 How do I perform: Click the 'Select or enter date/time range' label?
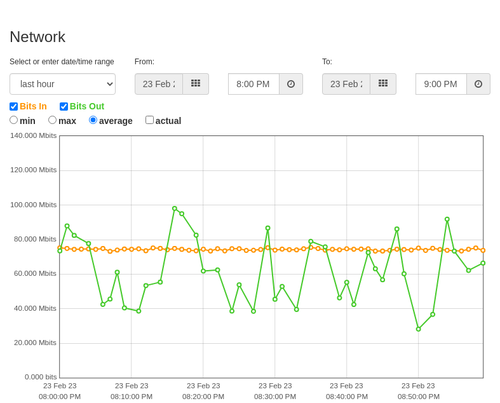point(62,62)
